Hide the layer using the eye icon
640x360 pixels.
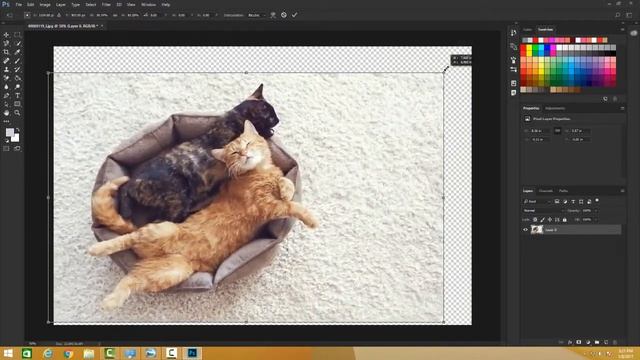[x=526, y=230]
